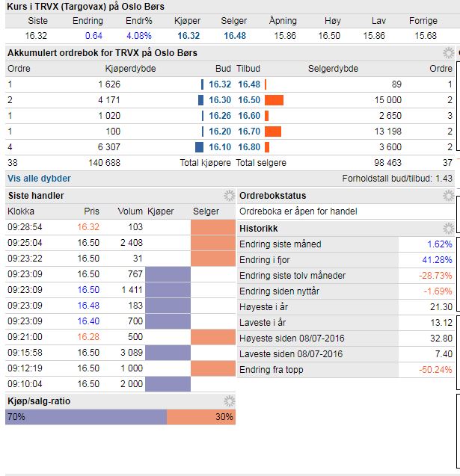This screenshot has height=476, width=460.
Task: Click Høyeste siden 08/07-2016 label
Action: (292, 339)
